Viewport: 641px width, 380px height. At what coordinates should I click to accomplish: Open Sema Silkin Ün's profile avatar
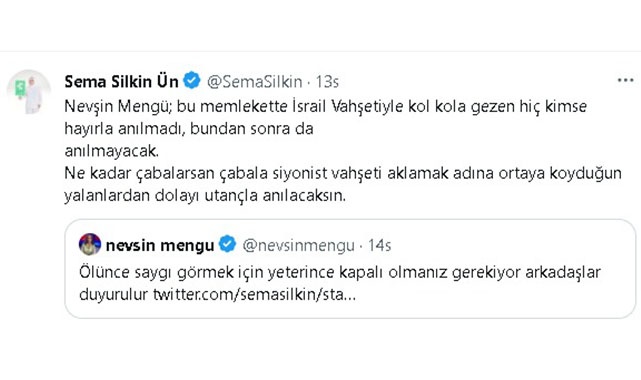29,92
